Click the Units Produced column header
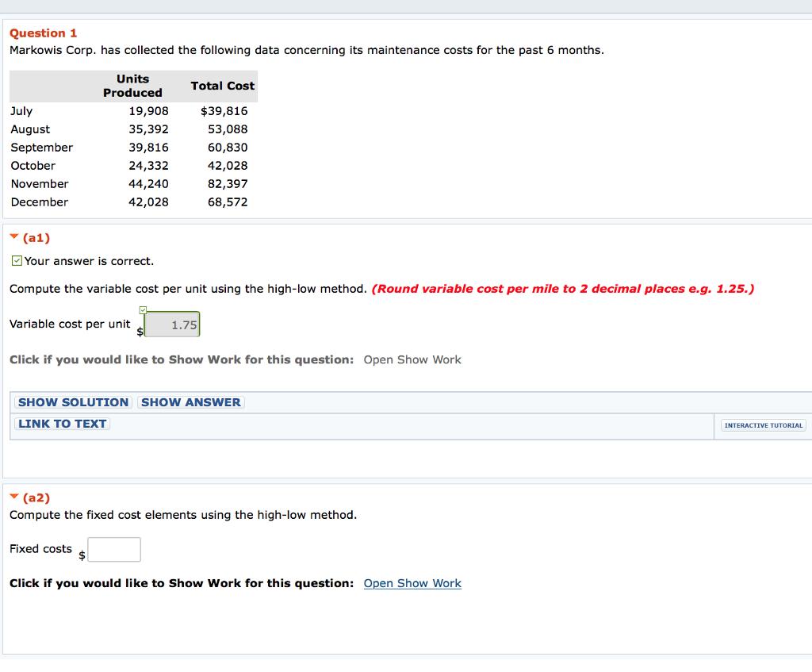The height and width of the screenshot is (672, 812). click(132, 86)
